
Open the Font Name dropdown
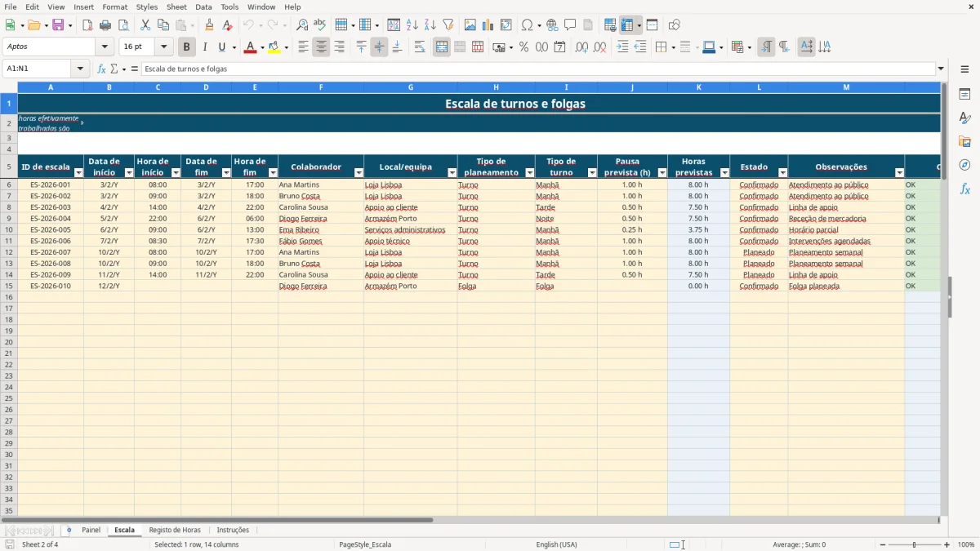[105, 47]
